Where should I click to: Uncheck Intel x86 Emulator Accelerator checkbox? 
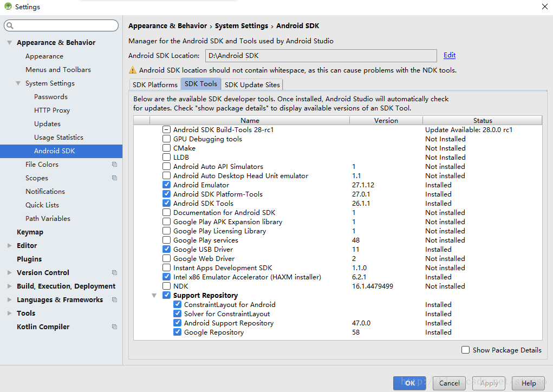(166, 277)
